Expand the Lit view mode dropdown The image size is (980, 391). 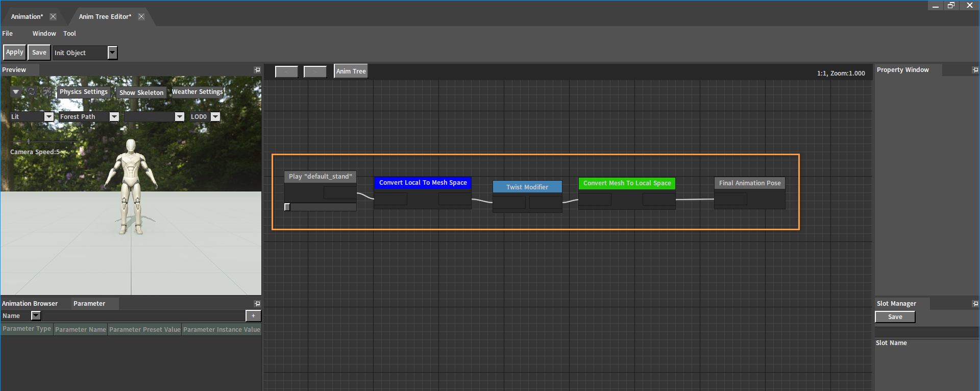pyautogui.click(x=48, y=117)
